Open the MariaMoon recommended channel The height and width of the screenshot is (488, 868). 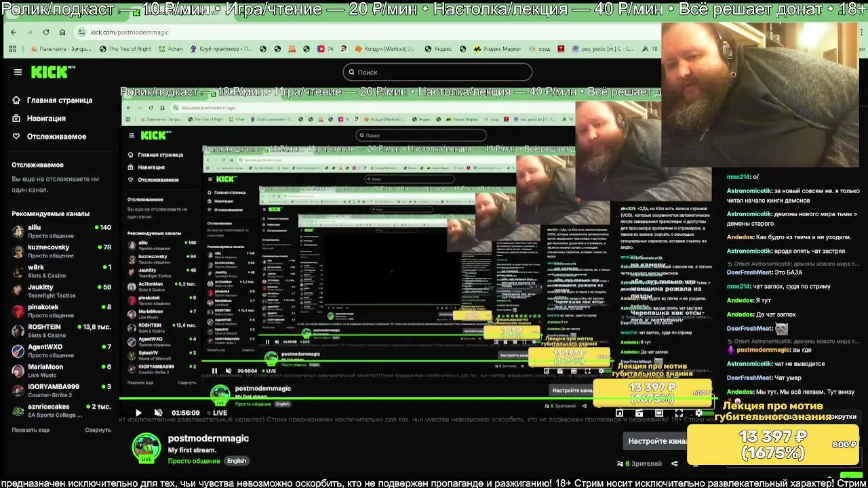61,370
